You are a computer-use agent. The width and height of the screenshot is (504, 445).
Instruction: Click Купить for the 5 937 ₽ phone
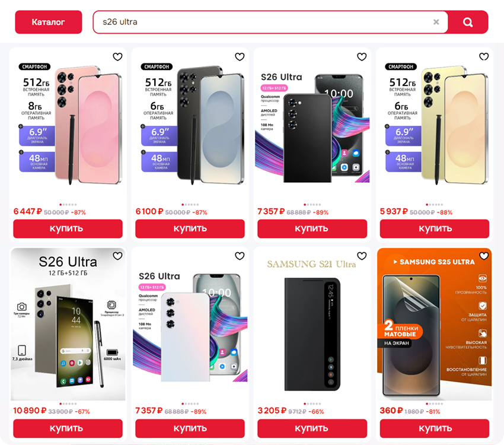[x=435, y=228]
